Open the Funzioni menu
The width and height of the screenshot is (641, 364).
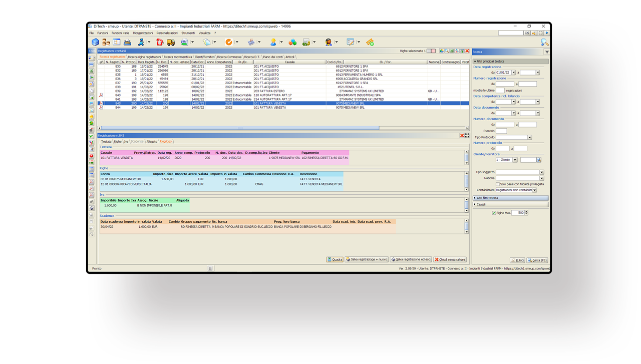point(103,33)
